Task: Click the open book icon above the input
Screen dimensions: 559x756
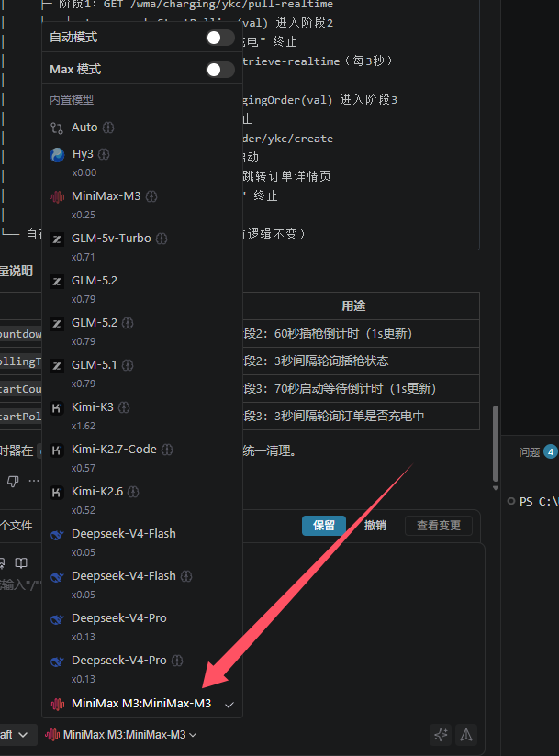Action: [21, 562]
